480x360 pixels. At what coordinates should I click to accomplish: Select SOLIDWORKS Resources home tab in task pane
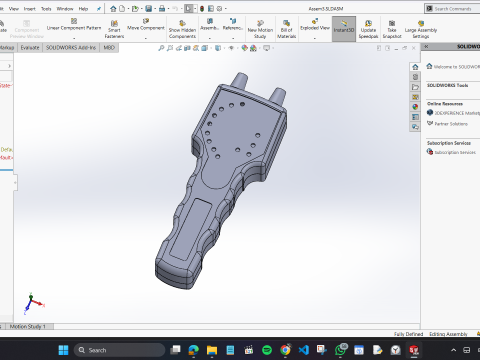(x=415, y=67)
